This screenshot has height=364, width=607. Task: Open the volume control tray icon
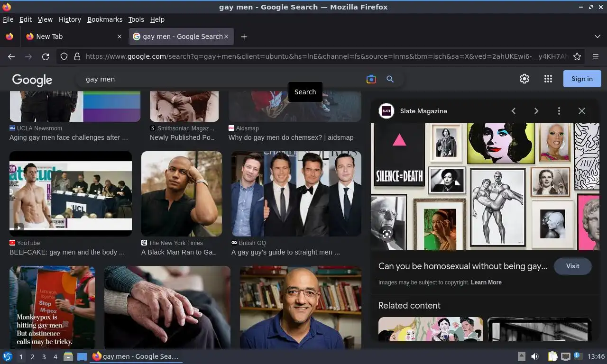(x=535, y=356)
